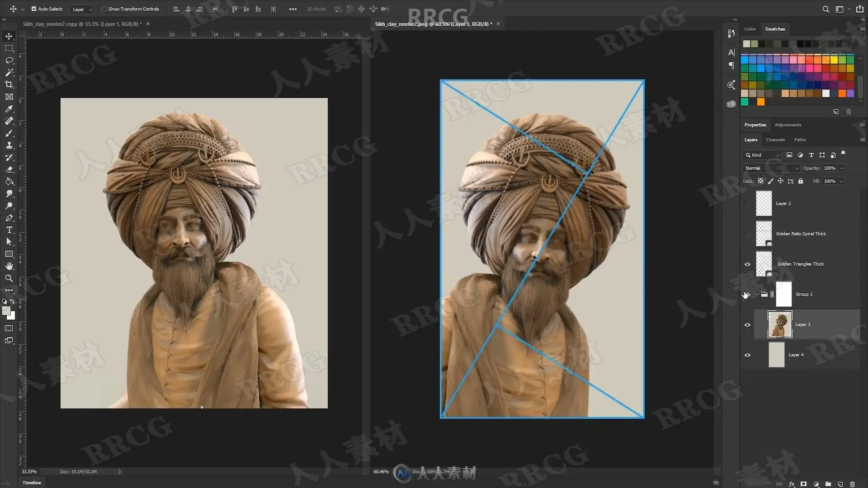868x488 pixels.
Task: Open the Creative Cloud Libraries panel icon
Action: (x=731, y=104)
